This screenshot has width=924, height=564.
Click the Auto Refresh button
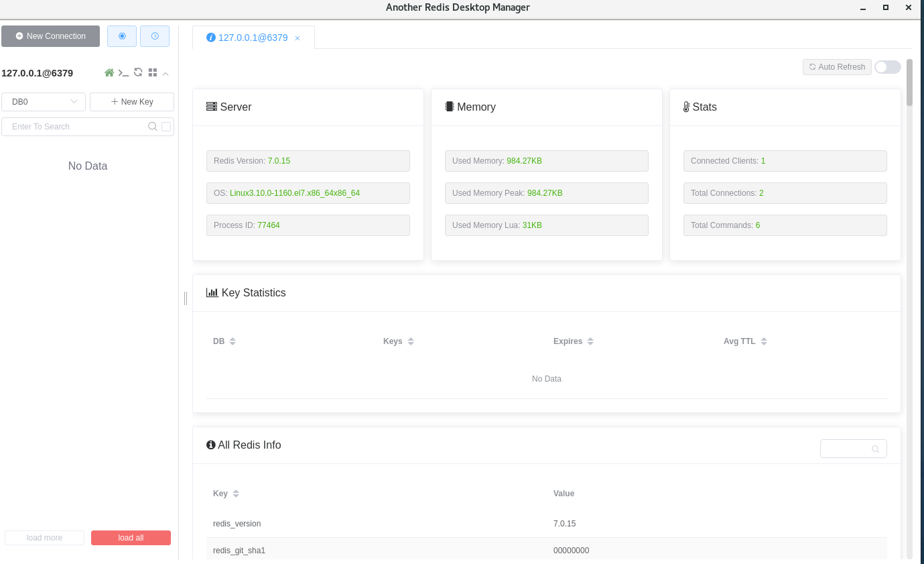837,67
